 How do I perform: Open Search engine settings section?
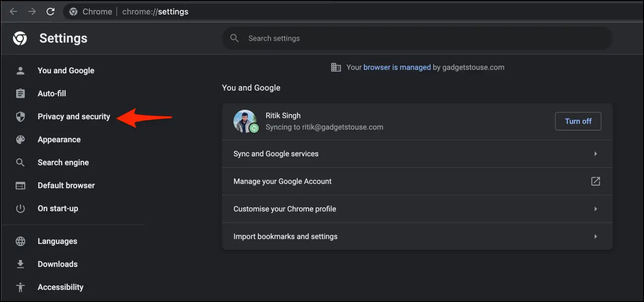coord(63,163)
